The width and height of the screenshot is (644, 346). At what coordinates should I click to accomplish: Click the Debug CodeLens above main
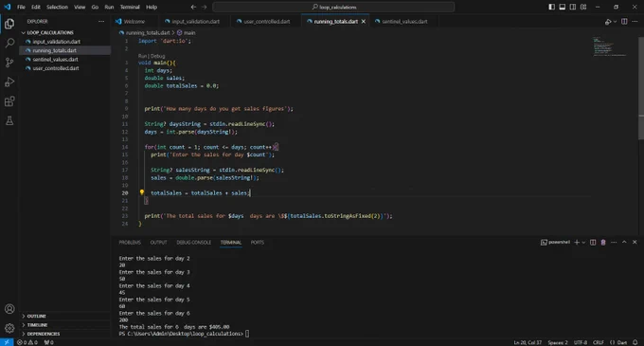click(x=158, y=56)
